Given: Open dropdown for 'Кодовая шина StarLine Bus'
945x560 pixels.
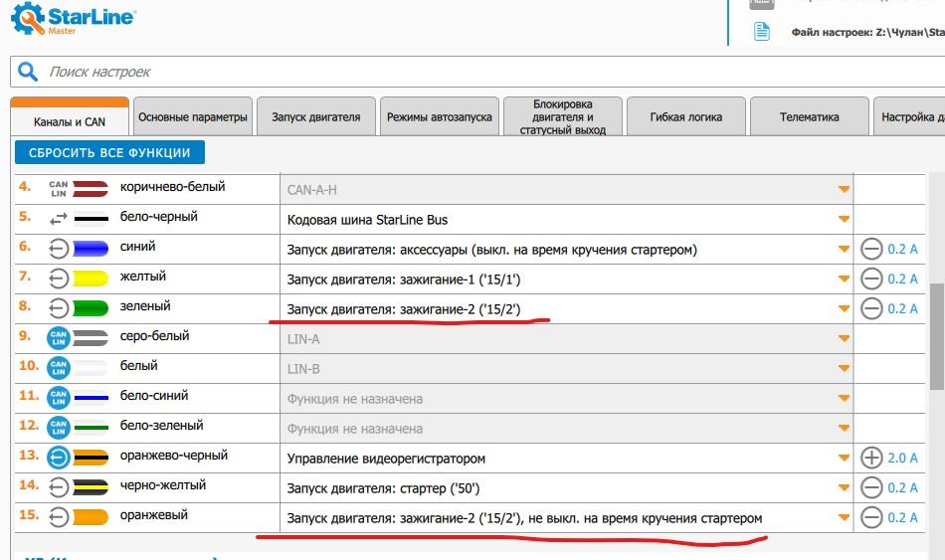Looking at the screenshot, I should (x=844, y=219).
